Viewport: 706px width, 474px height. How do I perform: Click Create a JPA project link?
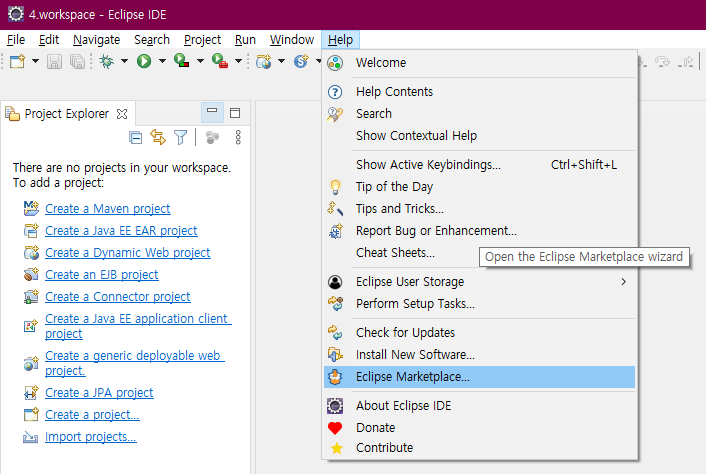(x=99, y=393)
